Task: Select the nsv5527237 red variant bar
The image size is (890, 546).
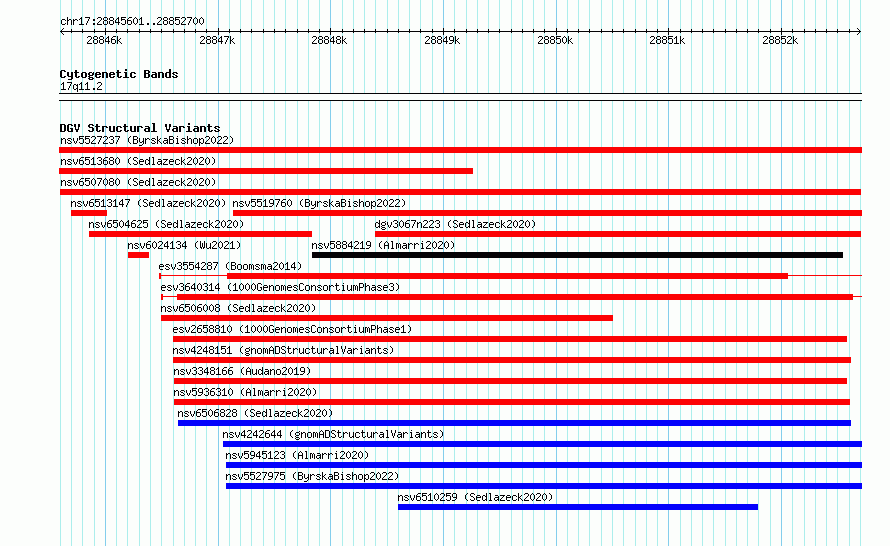Action: click(x=460, y=150)
